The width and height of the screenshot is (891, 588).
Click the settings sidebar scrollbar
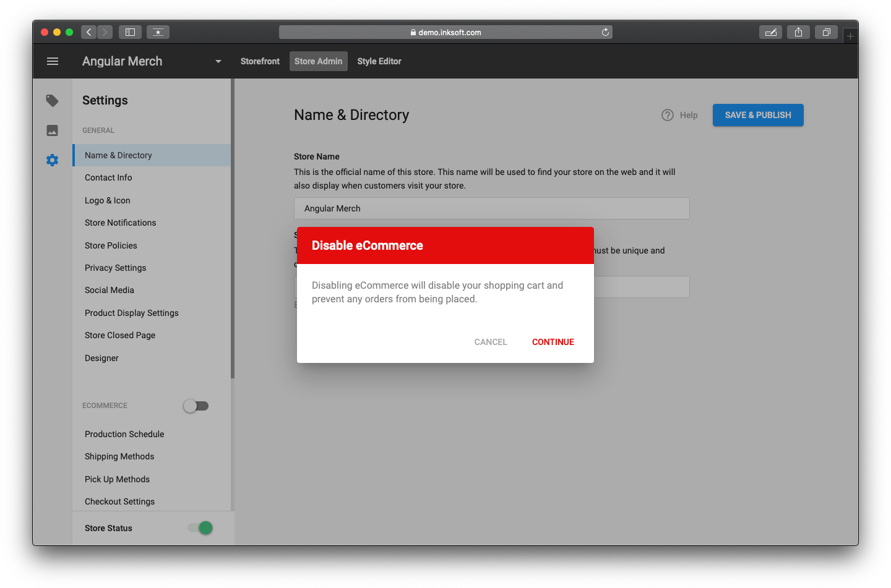[233, 229]
